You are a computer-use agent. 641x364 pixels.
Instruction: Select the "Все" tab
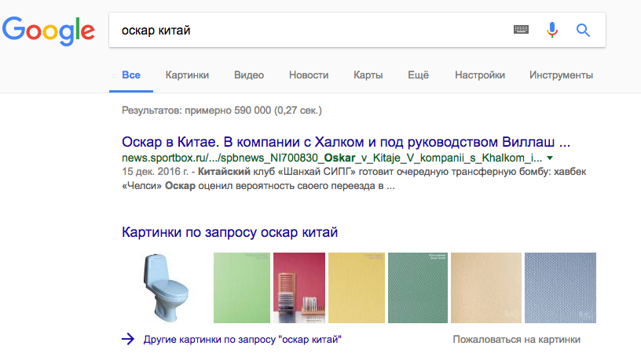point(131,75)
